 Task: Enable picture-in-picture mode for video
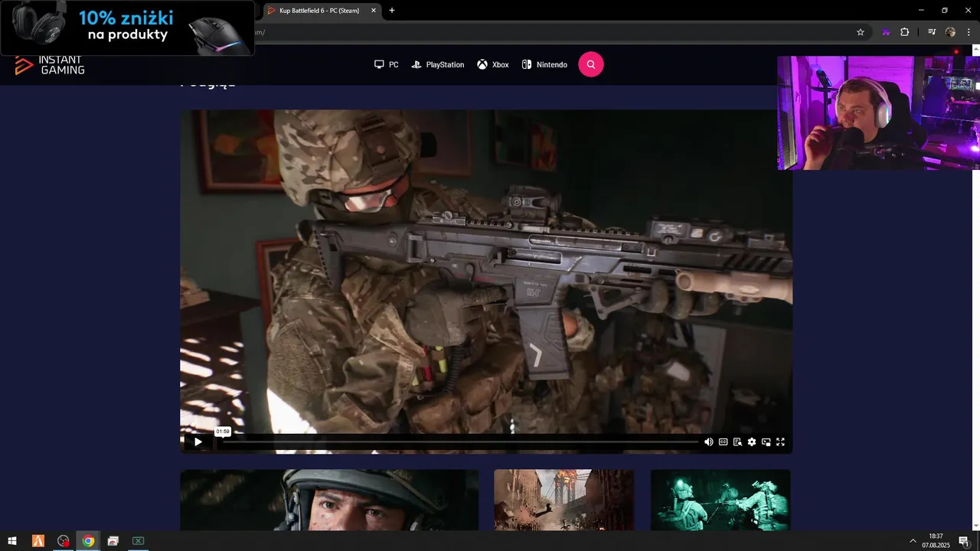(766, 442)
